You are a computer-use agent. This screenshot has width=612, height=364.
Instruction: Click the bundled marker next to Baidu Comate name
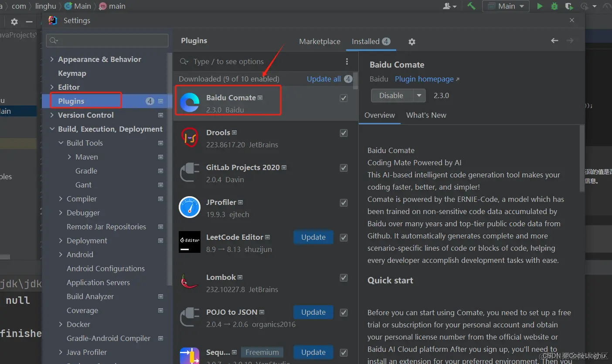coord(260,98)
